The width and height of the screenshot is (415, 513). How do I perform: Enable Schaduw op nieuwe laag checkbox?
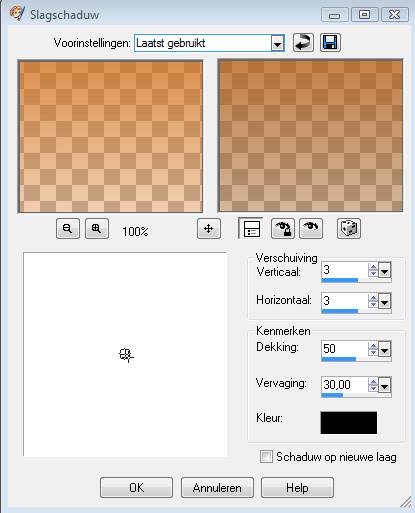tap(266, 457)
